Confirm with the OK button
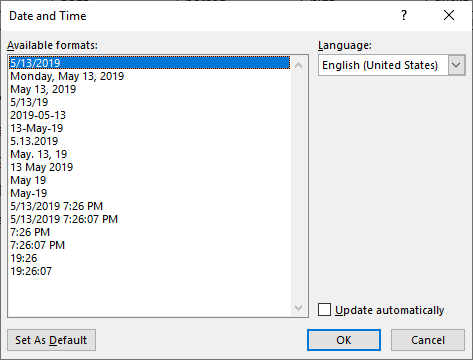Screen dimensions: 473x360 pos(344,340)
